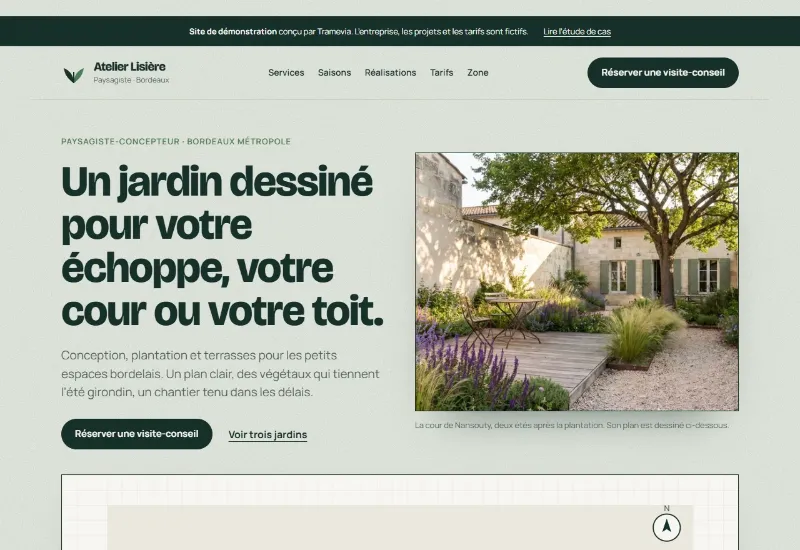The height and width of the screenshot is (550, 800).
Task: Go to the Saisons section
Action: [x=334, y=72]
